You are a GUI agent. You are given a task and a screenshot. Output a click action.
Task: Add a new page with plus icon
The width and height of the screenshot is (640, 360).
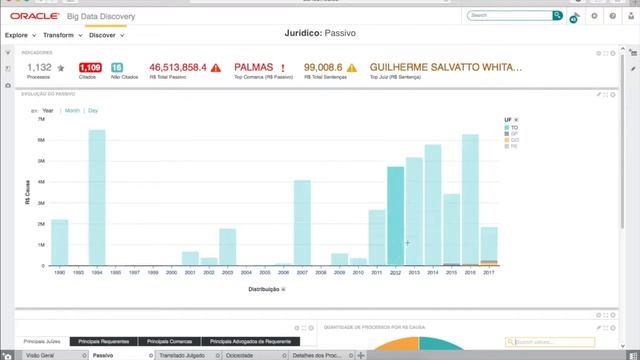(x=361, y=356)
